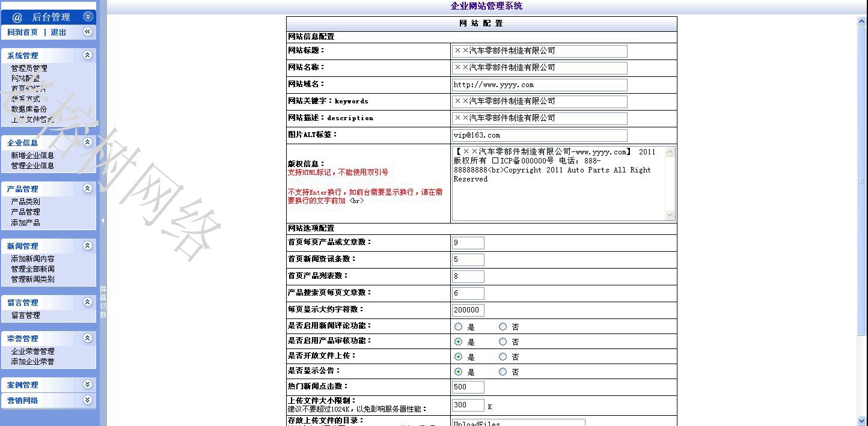Click the 每页显示大约字符数 input field
868x426 pixels.
468,310
